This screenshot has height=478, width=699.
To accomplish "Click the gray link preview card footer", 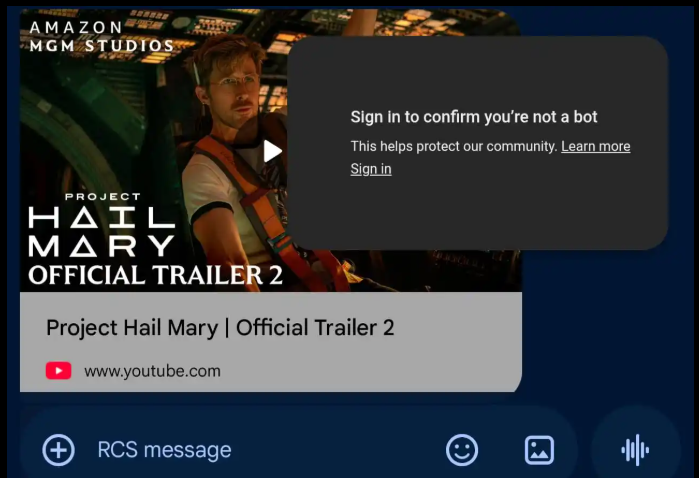I will click(x=271, y=342).
